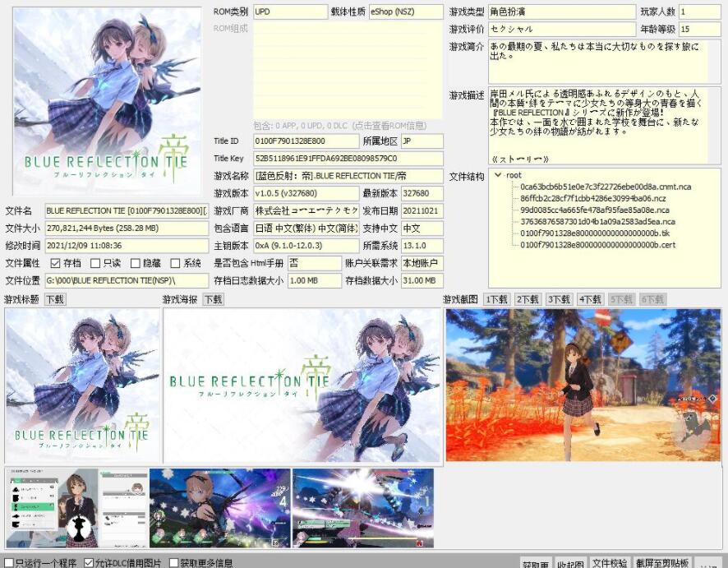Screen dimensions: 728x568
Task: Click the 存档日志数据大小 field 1.00 MB
Action: pos(315,280)
